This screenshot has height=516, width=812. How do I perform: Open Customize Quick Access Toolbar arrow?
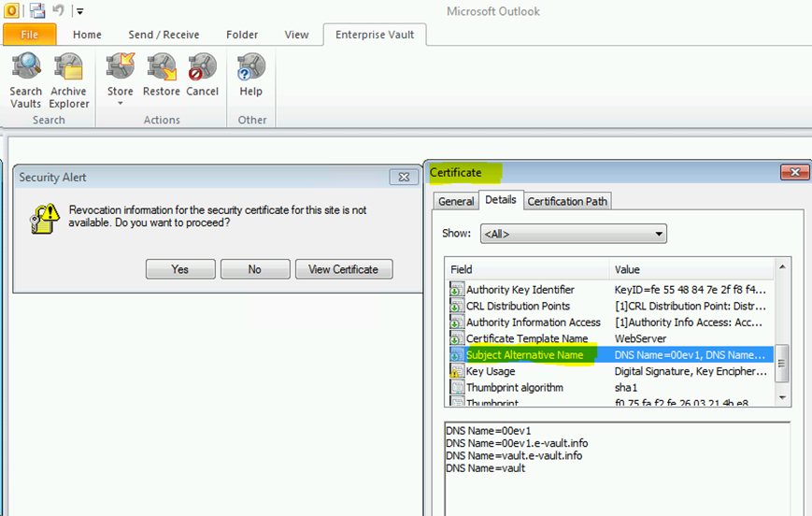pos(79,11)
